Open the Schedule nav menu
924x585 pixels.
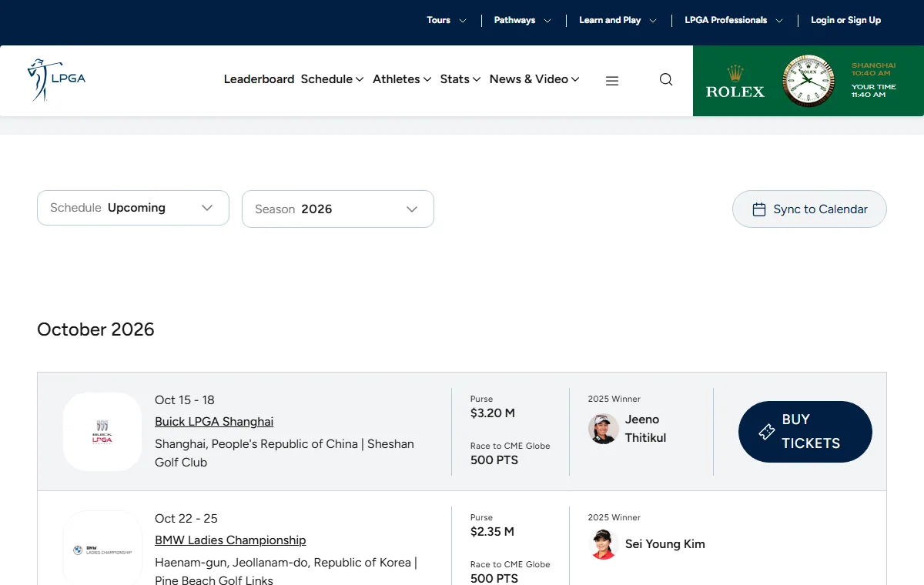click(332, 79)
